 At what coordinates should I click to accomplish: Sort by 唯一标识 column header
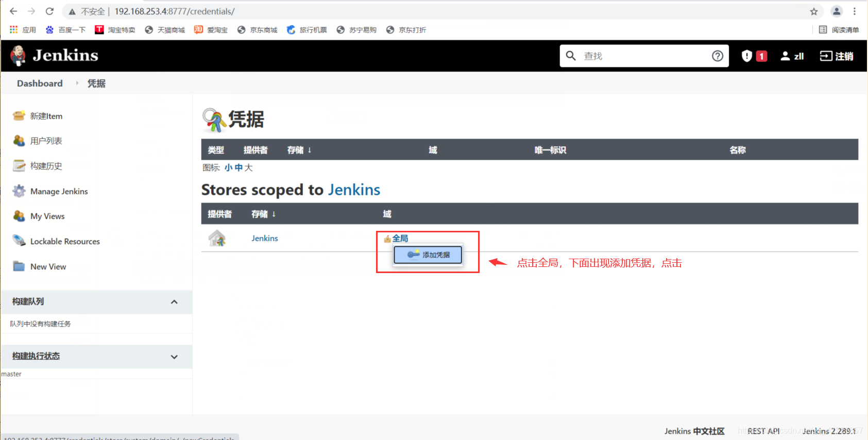coord(550,150)
